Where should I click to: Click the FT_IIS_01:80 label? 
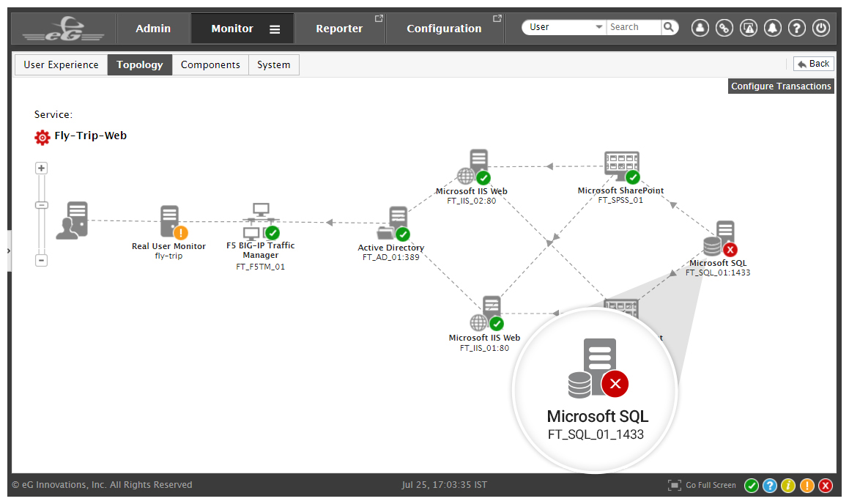485,348
